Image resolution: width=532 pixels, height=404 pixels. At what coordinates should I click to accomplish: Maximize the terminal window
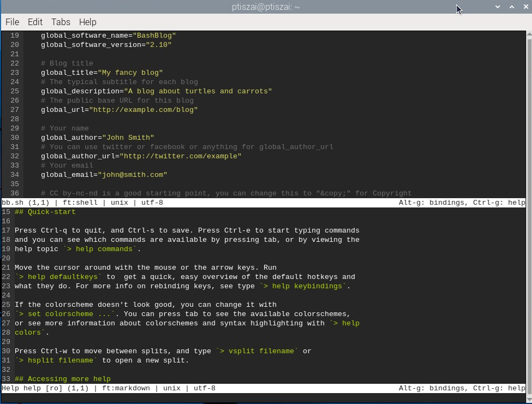pyautogui.click(x=512, y=7)
